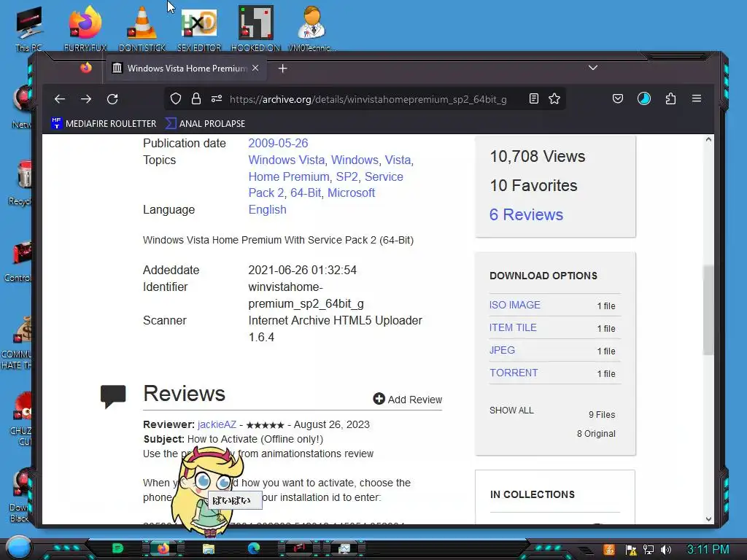Screen dimensions: 747x560
Task: Click the monitor app icon on taskbar
Action: [x=344, y=548]
